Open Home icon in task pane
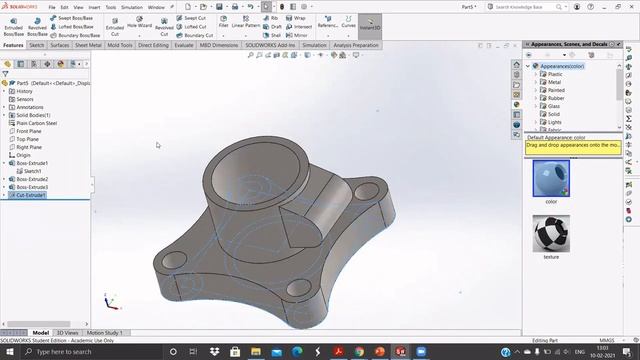The width and height of the screenshot is (640, 360). 516,65
